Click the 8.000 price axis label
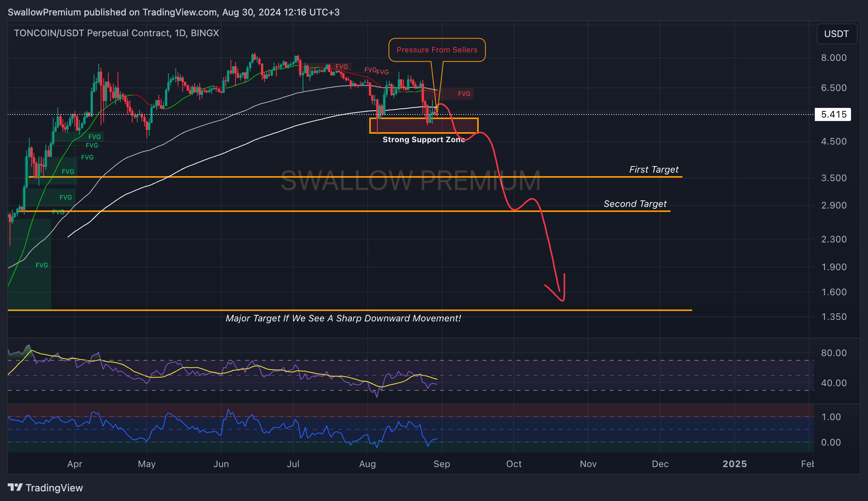 (x=834, y=58)
